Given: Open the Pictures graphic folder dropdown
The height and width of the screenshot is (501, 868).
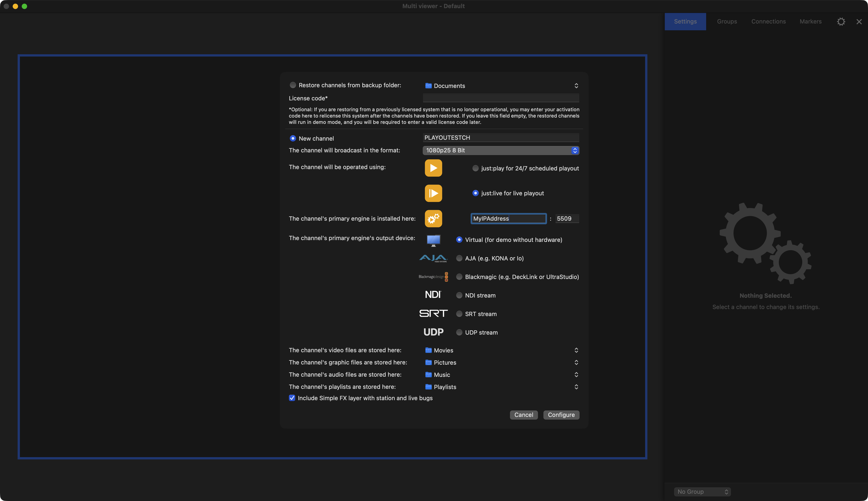Looking at the screenshot, I should pos(501,362).
